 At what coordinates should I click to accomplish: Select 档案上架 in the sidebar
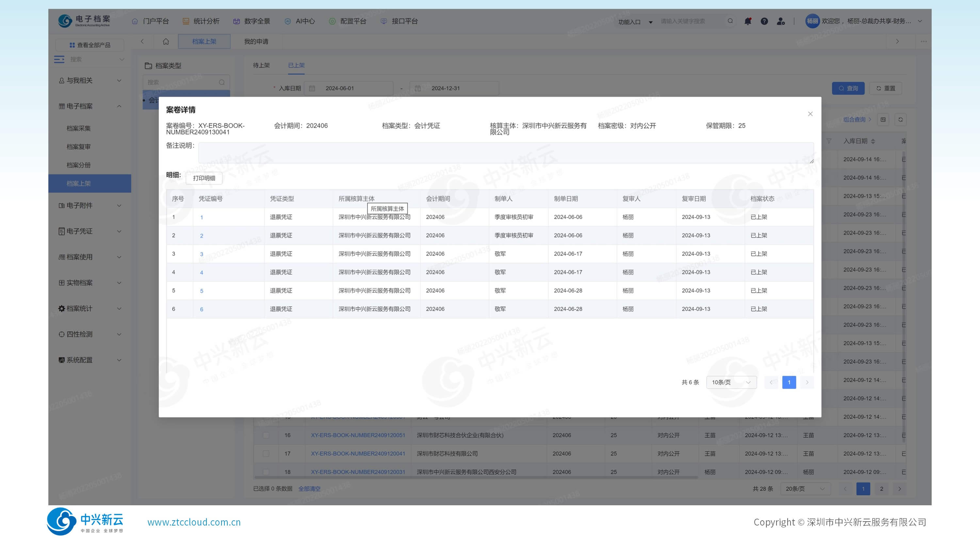click(x=90, y=184)
